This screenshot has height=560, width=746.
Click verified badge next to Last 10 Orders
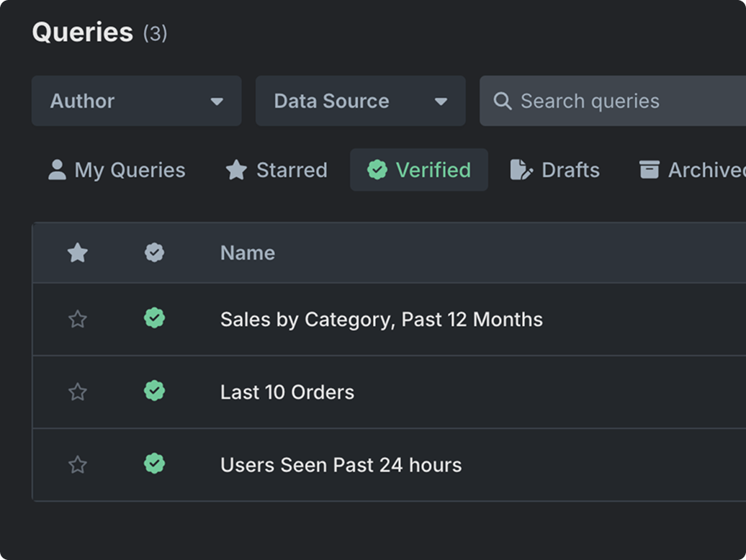154,391
